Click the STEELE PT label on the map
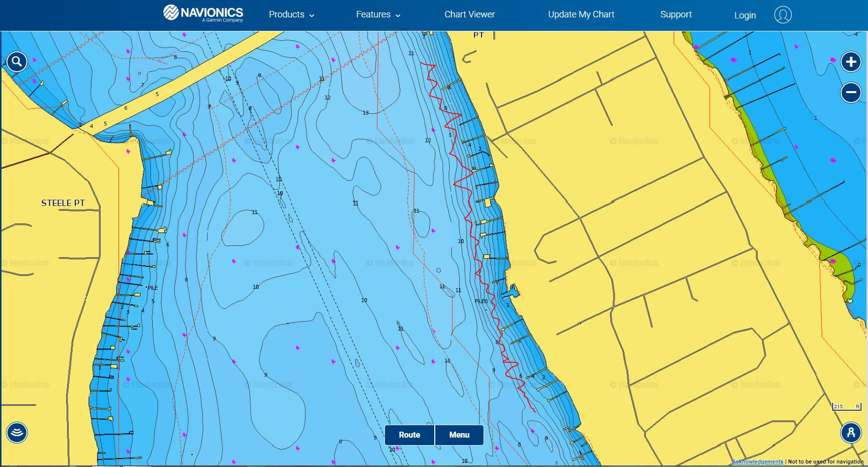This screenshot has height=467, width=868. (x=63, y=203)
